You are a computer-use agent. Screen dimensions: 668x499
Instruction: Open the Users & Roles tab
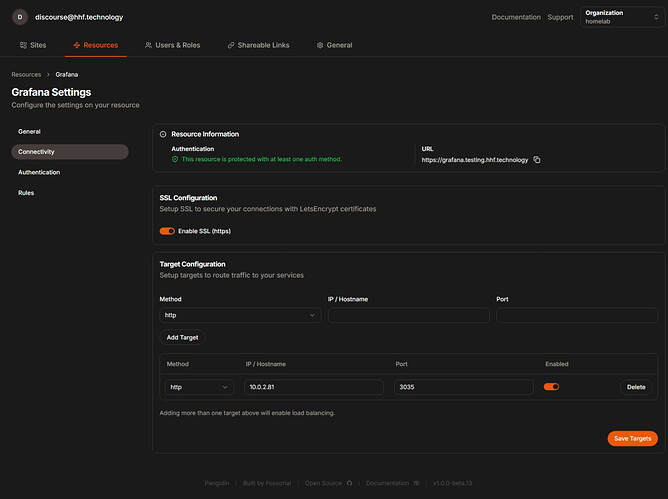click(x=173, y=45)
